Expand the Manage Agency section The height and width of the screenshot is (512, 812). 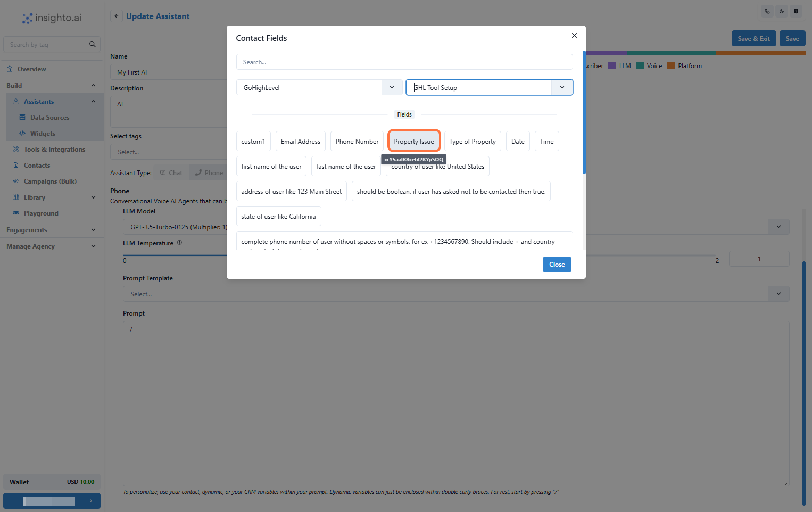tap(93, 246)
